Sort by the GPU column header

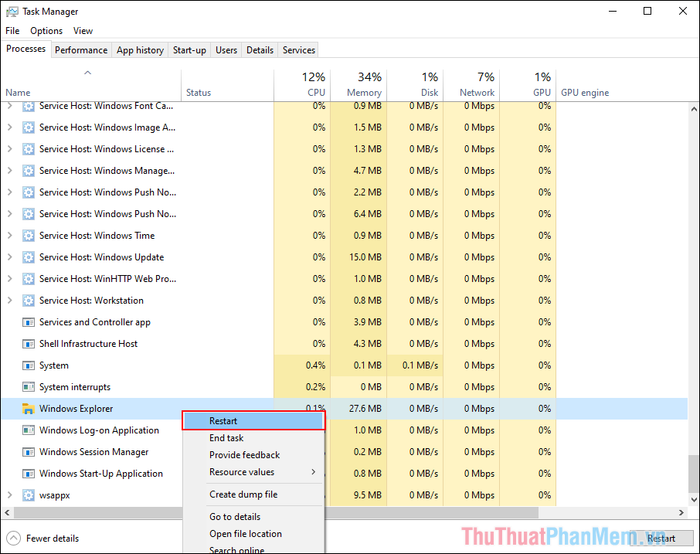pos(528,85)
